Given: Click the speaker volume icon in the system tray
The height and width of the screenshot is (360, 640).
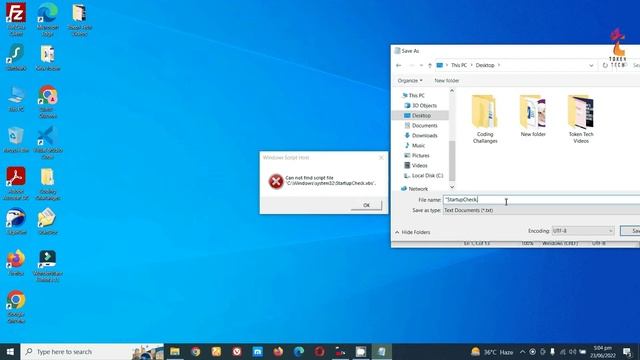Looking at the screenshot, I should point(572,351).
